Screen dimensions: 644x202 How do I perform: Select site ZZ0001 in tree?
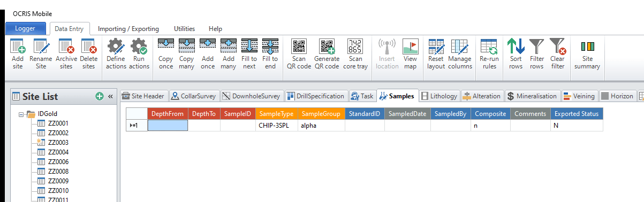tap(58, 123)
